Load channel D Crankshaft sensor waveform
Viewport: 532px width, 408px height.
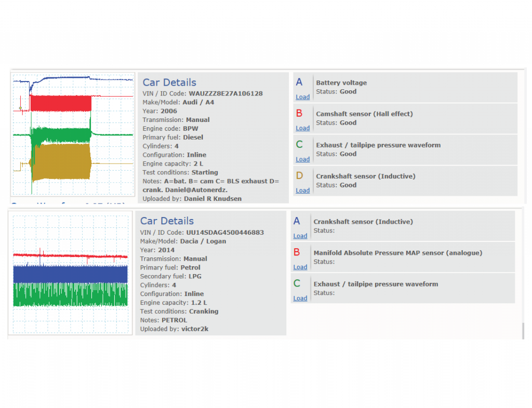(x=303, y=191)
